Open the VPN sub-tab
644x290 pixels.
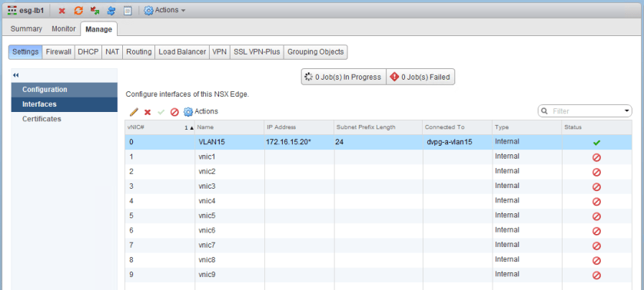coord(220,52)
